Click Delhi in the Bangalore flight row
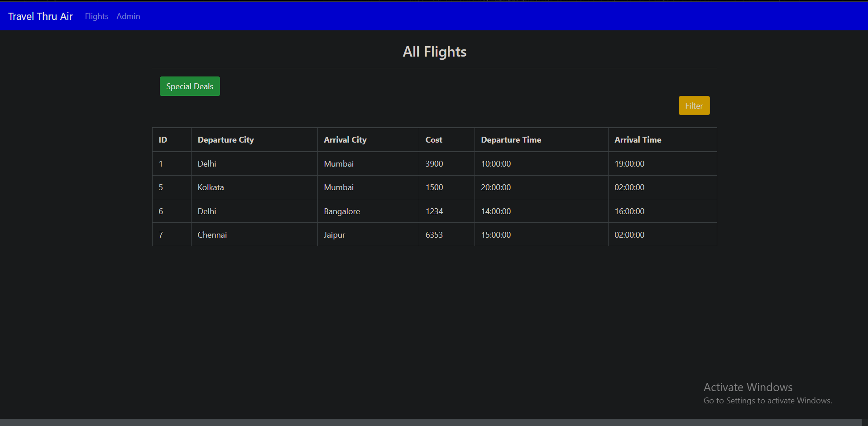Screen dimensions: 868x426 click(x=254, y=211)
